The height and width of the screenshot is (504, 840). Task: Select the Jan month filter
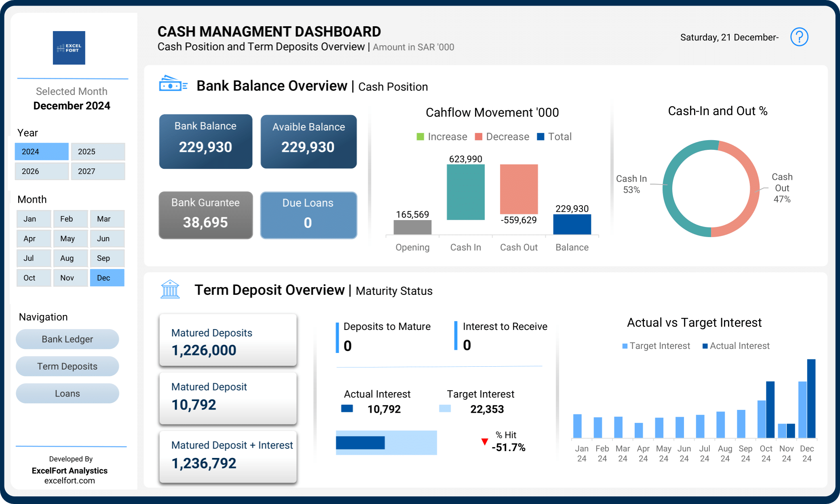(x=34, y=218)
